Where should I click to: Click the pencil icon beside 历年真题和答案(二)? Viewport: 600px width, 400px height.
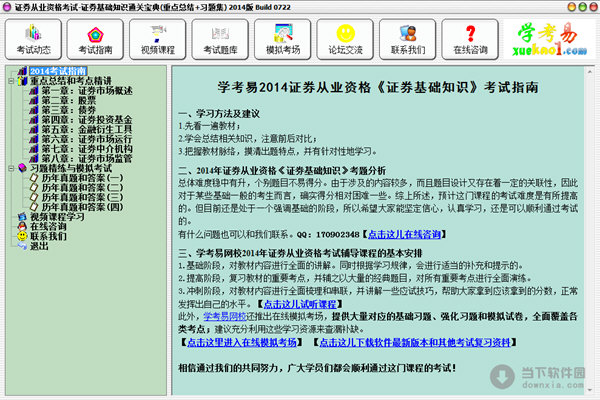point(34,188)
